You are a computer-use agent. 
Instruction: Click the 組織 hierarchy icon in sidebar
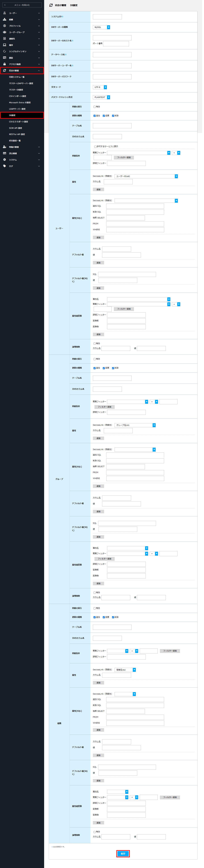4,19
